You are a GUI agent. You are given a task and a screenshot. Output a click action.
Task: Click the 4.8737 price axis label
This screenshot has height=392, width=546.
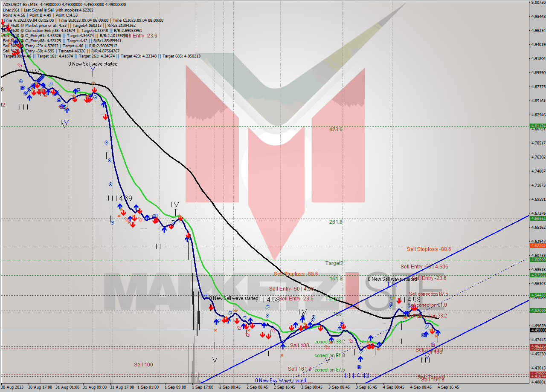click(x=538, y=86)
